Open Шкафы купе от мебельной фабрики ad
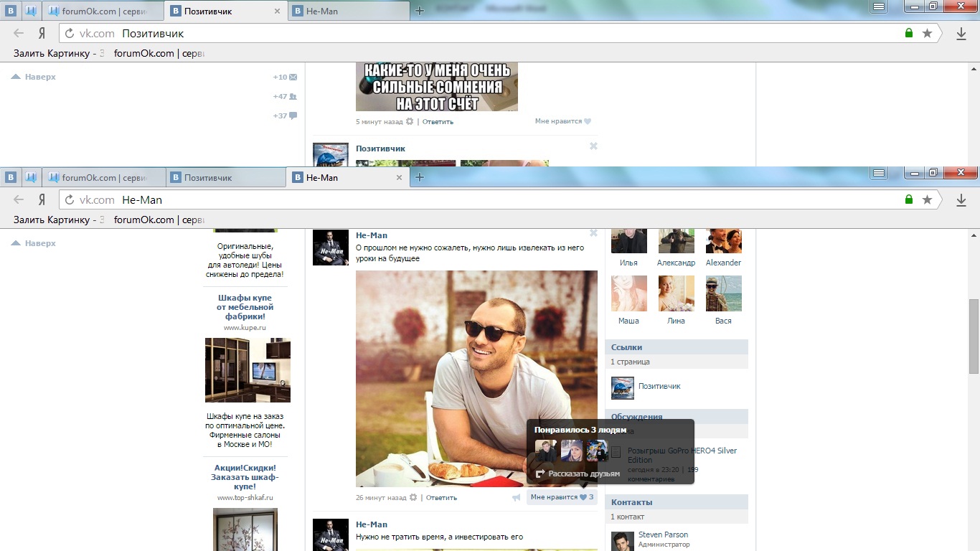 coord(245,306)
